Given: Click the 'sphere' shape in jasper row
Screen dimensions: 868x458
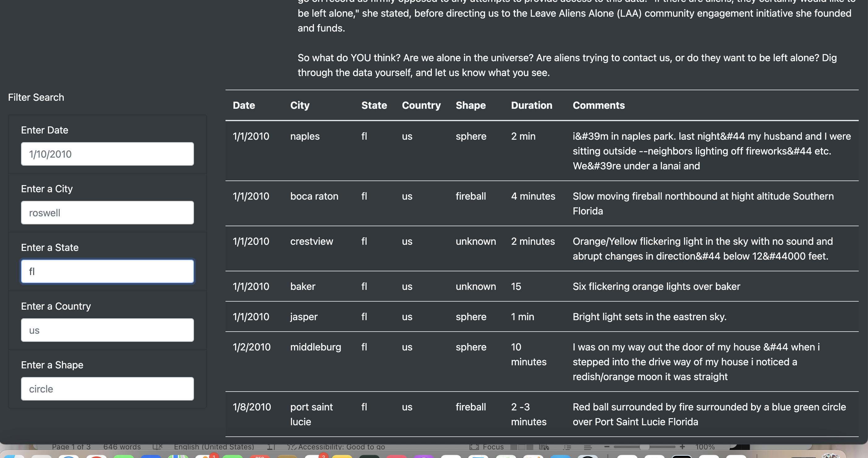Looking at the screenshot, I should pos(471,317).
